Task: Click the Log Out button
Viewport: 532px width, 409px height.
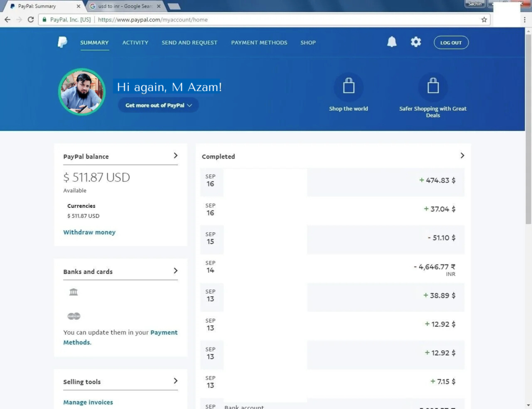Action: (x=451, y=43)
